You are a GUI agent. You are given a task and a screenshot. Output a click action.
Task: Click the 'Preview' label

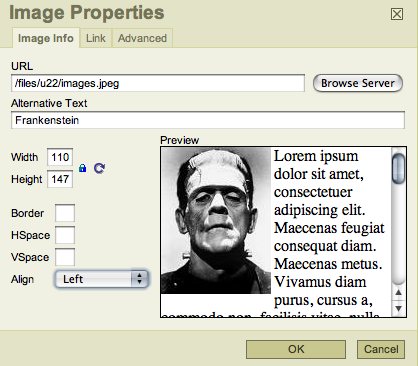point(179,140)
